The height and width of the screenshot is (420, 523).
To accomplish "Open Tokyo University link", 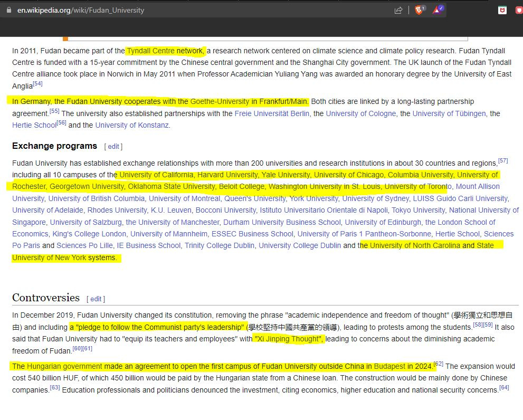I will 419,210.
